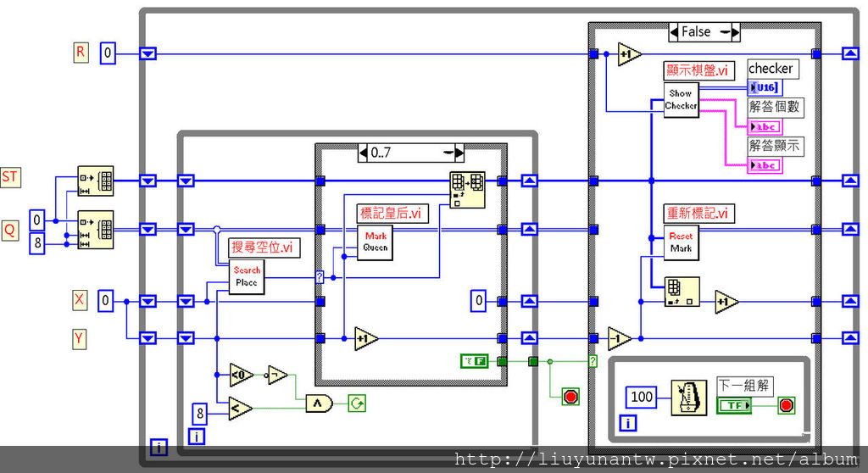Click the increment node after Index Array

tap(726, 302)
